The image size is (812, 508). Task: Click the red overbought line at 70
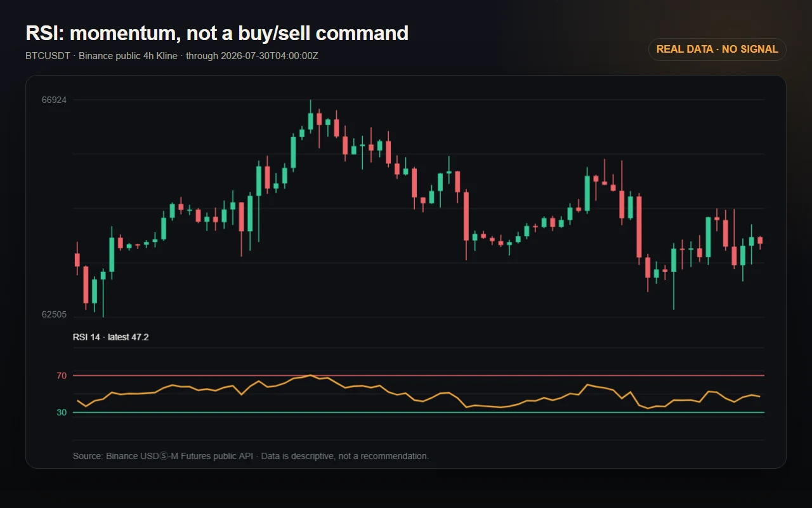(x=419, y=376)
